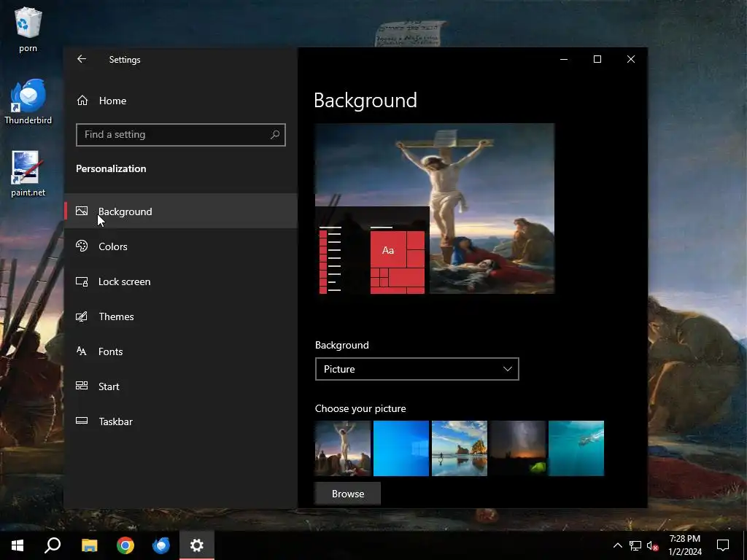Open taskbar Search
The width and height of the screenshot is (747, 560).
coord(53,545)
